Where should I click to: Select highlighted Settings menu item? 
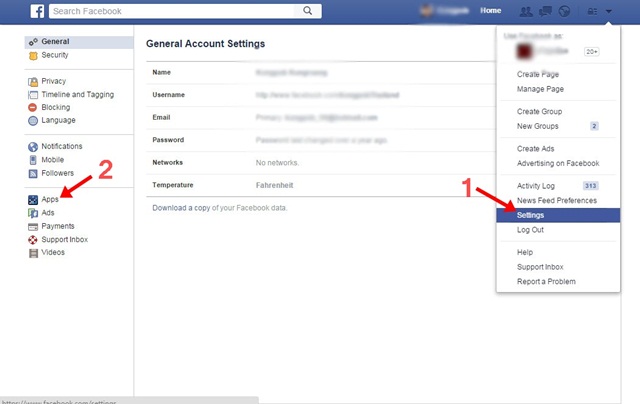[558, 215]
